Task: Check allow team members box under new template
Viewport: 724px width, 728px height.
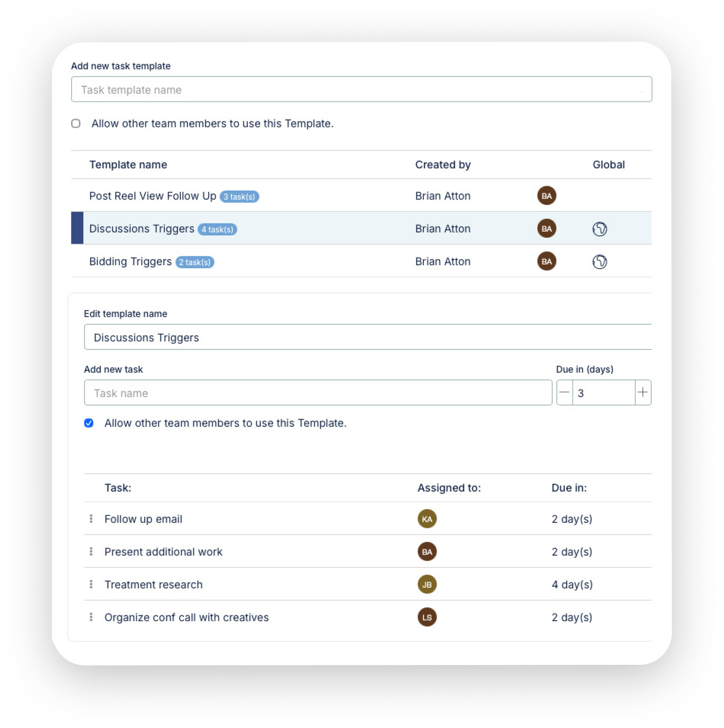Action: tap(76, 124)
